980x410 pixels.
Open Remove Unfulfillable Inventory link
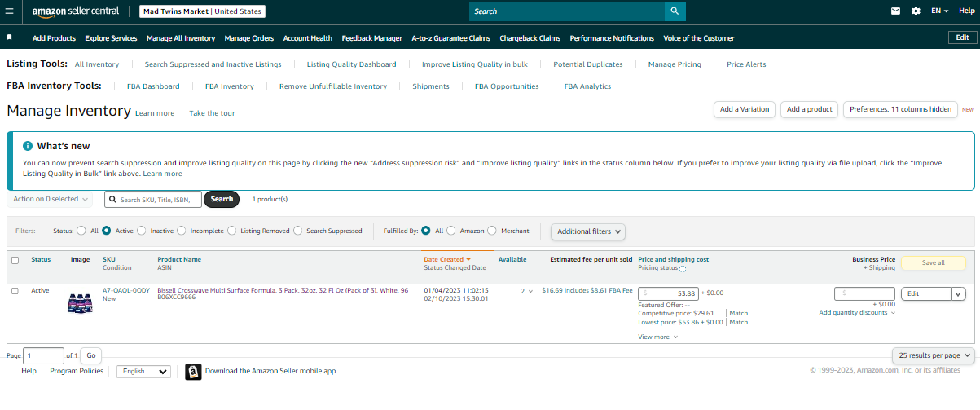coord(333,86)
